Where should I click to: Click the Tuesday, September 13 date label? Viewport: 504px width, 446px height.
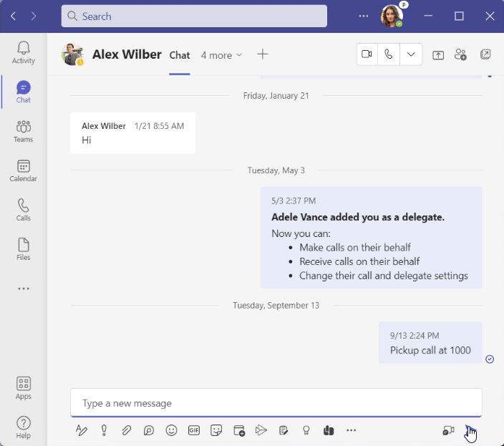pyautogui.click(x=276, y=305)
